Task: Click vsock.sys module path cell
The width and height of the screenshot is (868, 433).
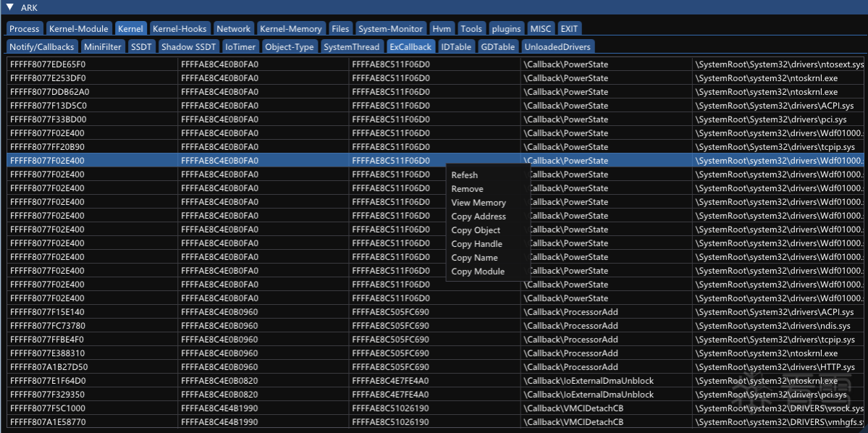Action: [x=778, y=408]
